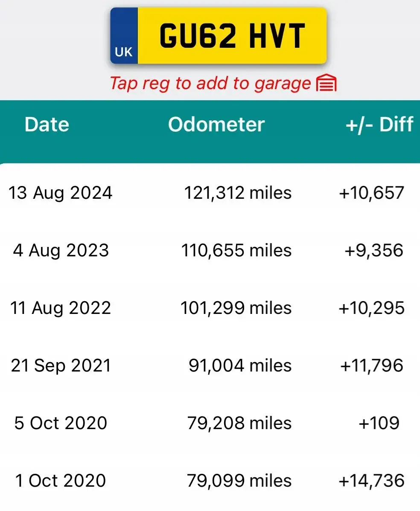Select the 121,312 miles odometer reading
This screenshot has width=420, height=511.
pos(238,193)
